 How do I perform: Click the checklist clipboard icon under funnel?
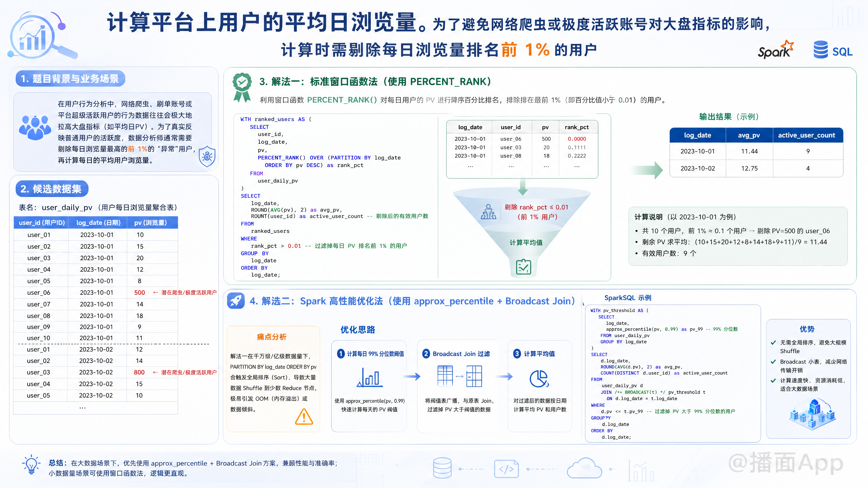click(x=524, y=267)
